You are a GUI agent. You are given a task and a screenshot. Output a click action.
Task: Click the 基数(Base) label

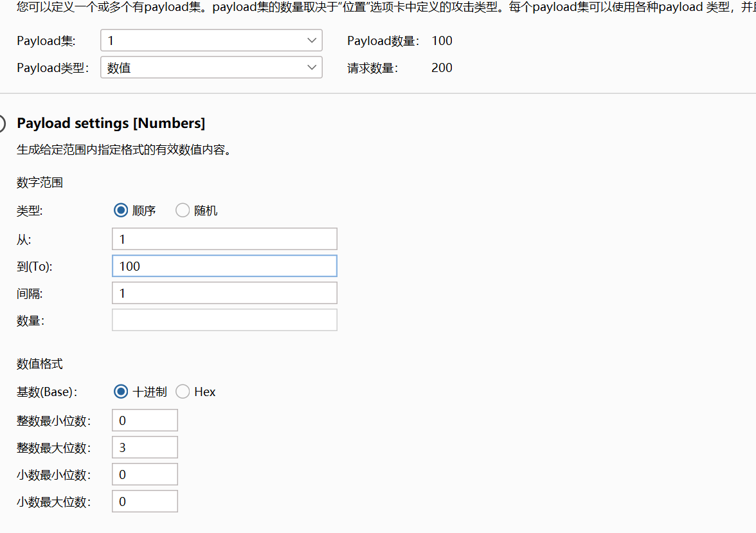tap(47, 392)
